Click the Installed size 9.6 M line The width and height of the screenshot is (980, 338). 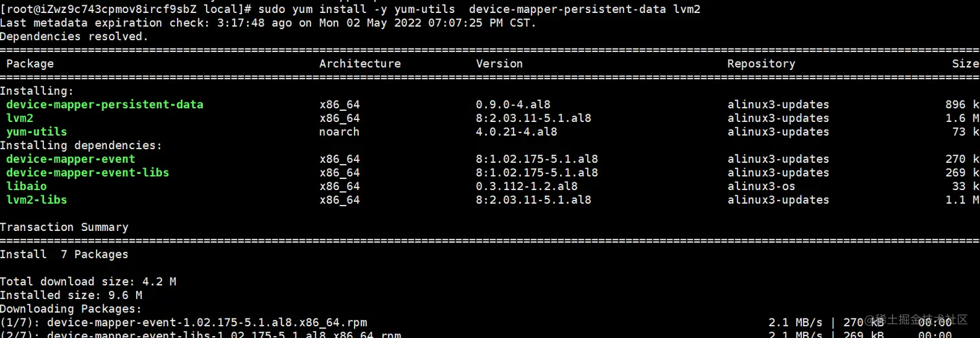point(71,295)
